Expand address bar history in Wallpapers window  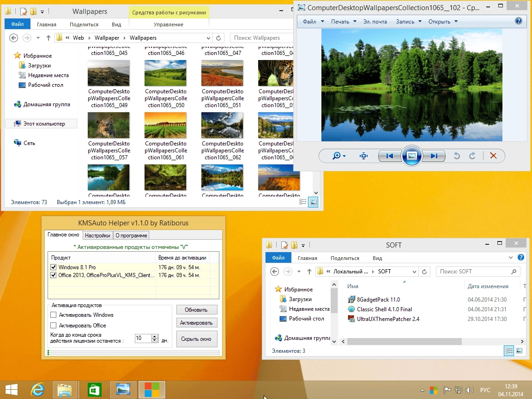tap(208, 38)
